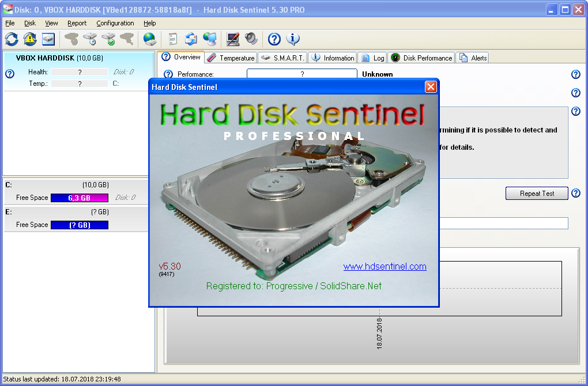
Task: Click the status last updated text
Action: click(62, 379)
